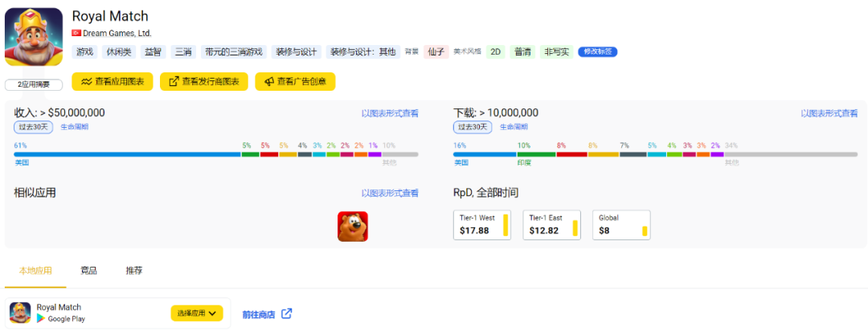Click the 相似应用 heading

click(x=35, y=193)
